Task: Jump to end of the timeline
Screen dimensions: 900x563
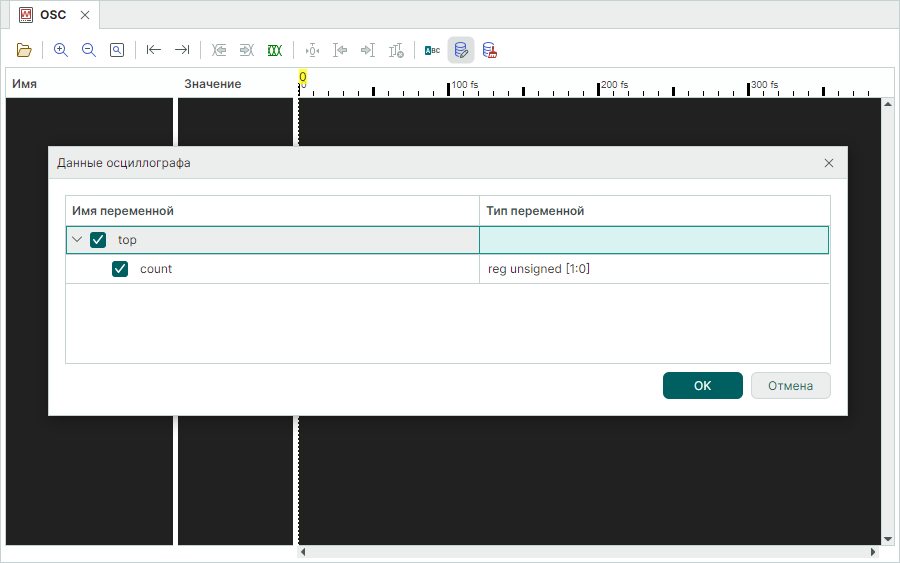Action: (182, 50)
